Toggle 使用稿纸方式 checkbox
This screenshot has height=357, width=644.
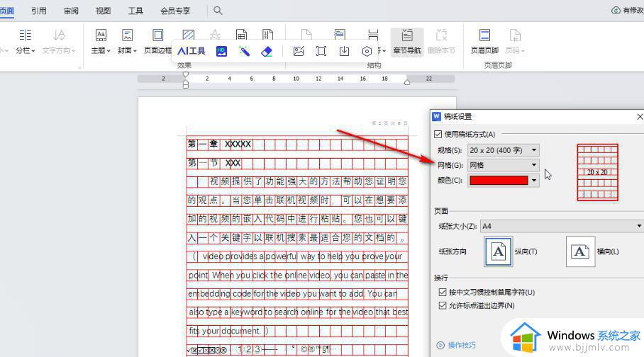click(438, 134)
